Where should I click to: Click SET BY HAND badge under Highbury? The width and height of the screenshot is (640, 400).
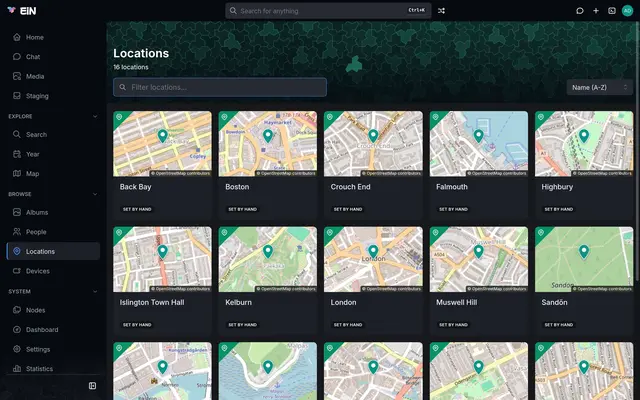558,209
